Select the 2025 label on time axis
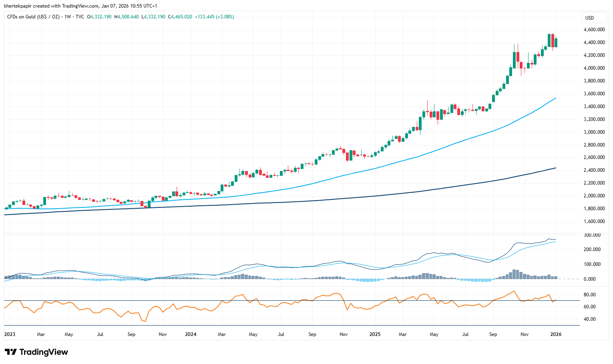The image size is (613, 364). pyautogui.click(x=375, y=334)
